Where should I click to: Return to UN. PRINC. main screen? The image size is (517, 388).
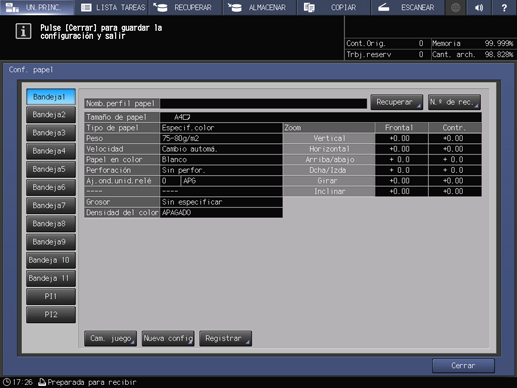[x=37, y=7]
